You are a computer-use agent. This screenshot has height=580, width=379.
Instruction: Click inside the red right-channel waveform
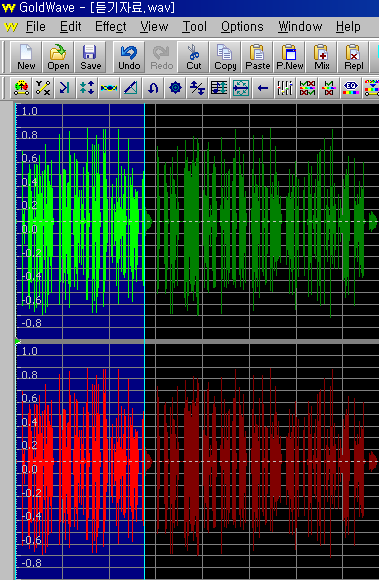(198, 462)
